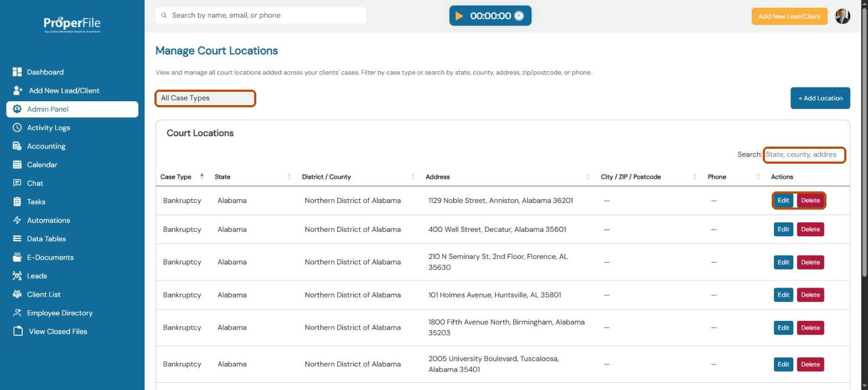Click the Accounting icon in sidebar

[17, 146]
